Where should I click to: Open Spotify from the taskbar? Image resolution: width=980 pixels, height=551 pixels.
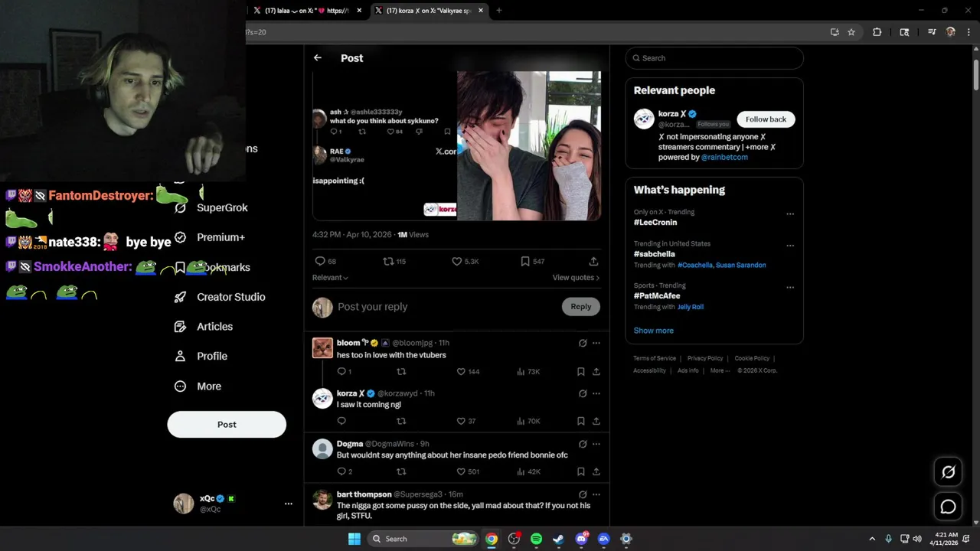pos(536,539)
